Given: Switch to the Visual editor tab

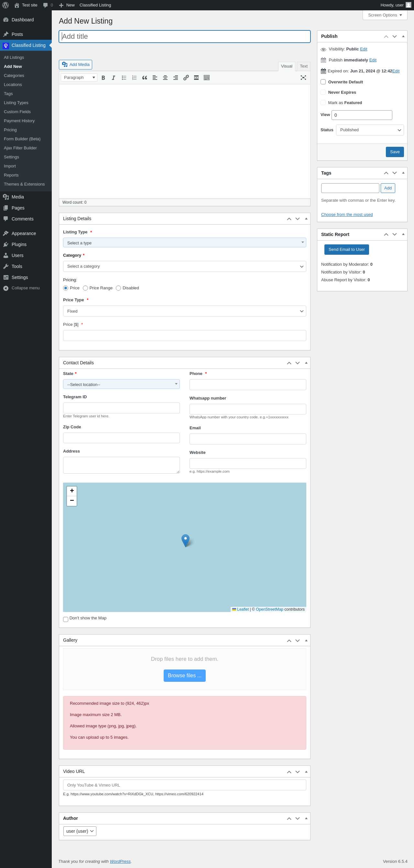Looking at the screenshot, I should coord(287,66).
